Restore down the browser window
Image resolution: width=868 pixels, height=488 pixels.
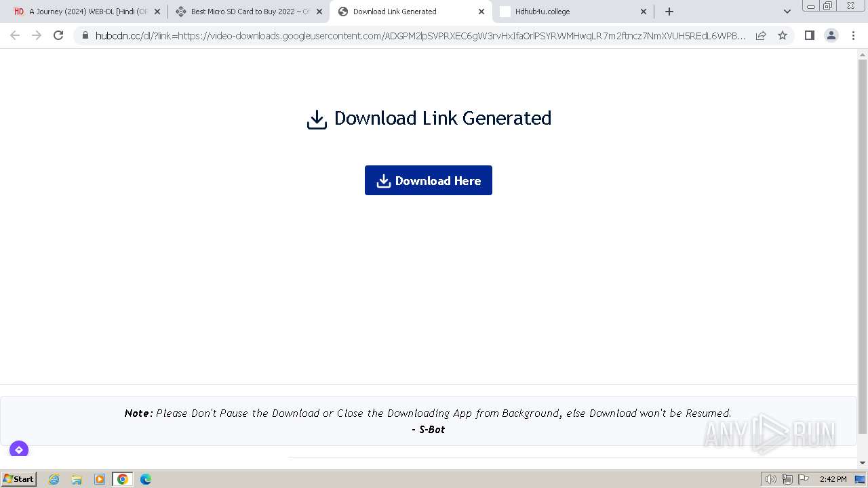coord(828,5)
